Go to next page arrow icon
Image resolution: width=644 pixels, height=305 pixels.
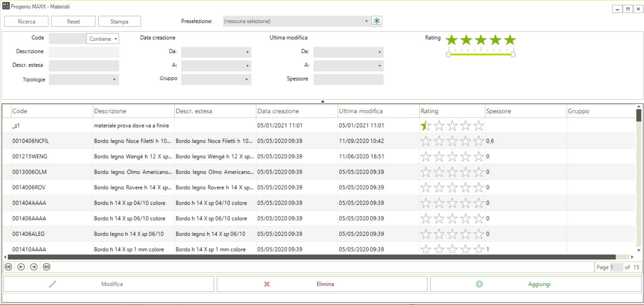[34, 267]
